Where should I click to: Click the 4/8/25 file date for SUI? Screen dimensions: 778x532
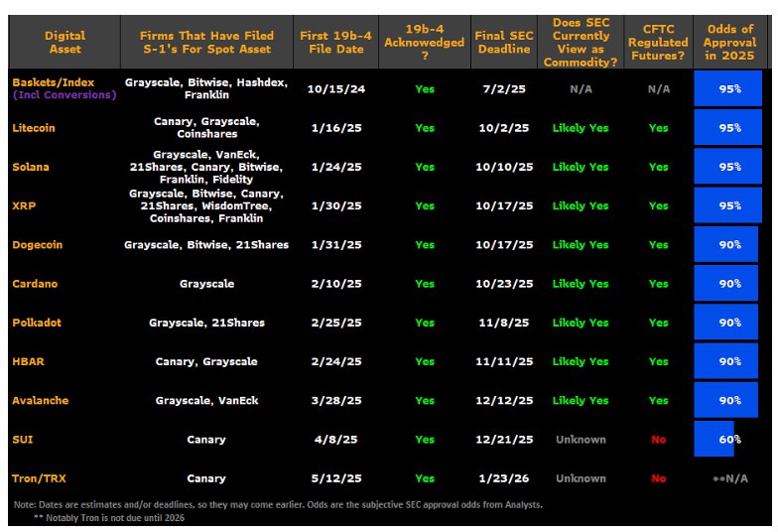coord(335,439)
